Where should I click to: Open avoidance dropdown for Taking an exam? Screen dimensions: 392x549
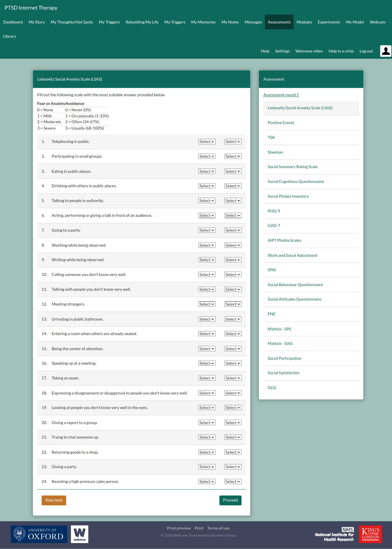pyautogui.click(x=233, y=378)
